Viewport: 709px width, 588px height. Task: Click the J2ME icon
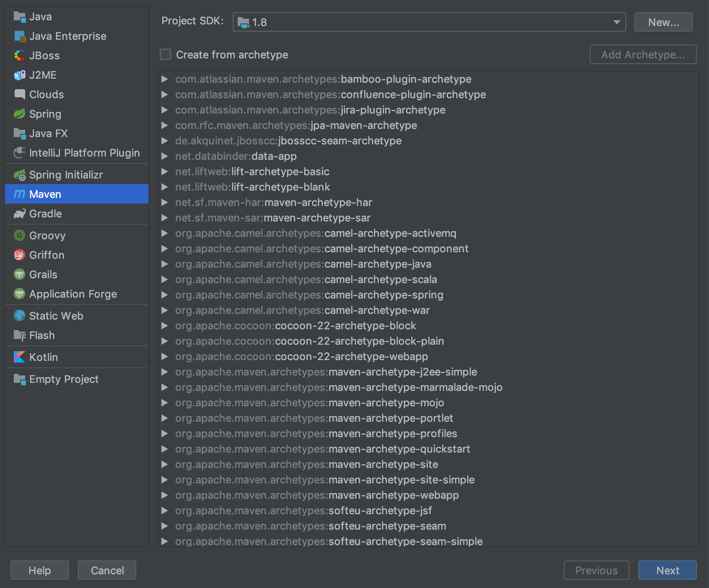(19, 75)
